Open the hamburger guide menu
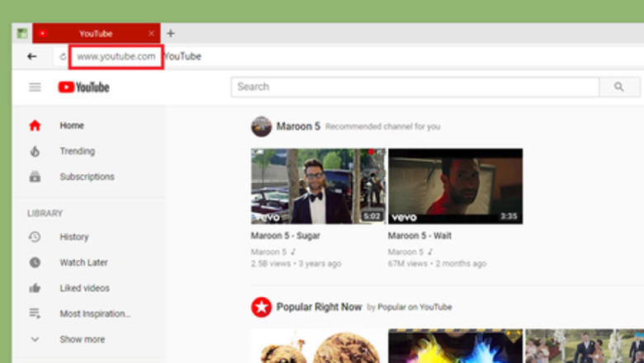Viewport: 644px width, 363px height. 35,87
